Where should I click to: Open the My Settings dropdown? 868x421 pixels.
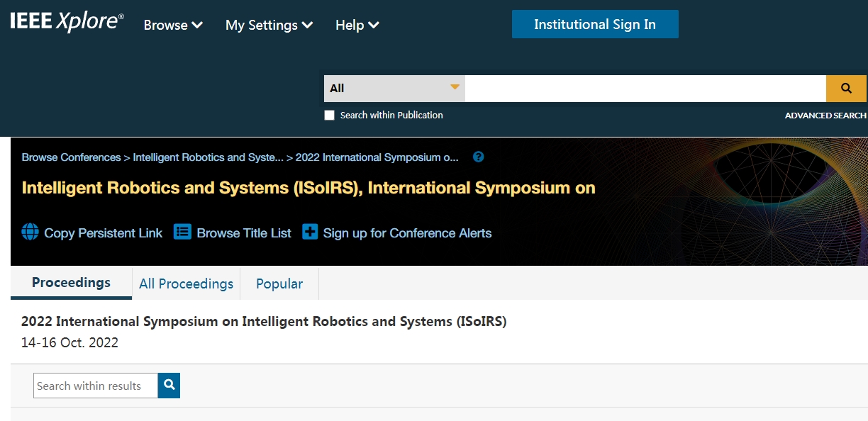pyautogui.click(x=269, y=25)
